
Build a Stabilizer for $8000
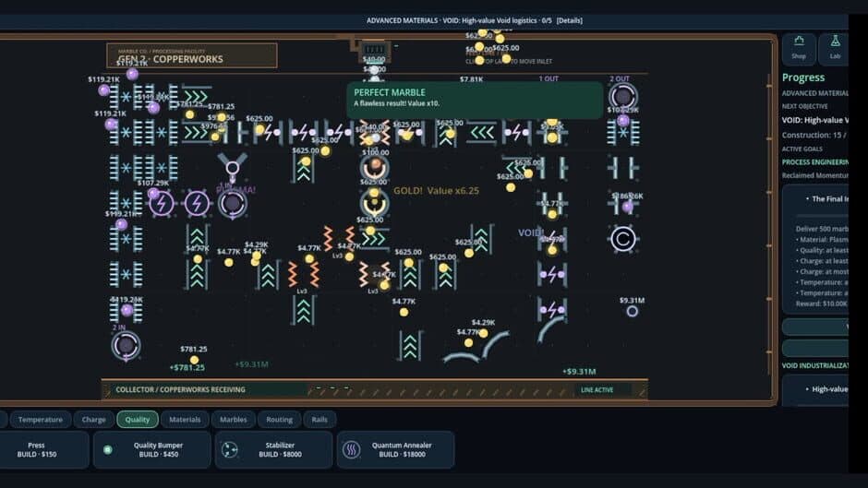(274, 450)
